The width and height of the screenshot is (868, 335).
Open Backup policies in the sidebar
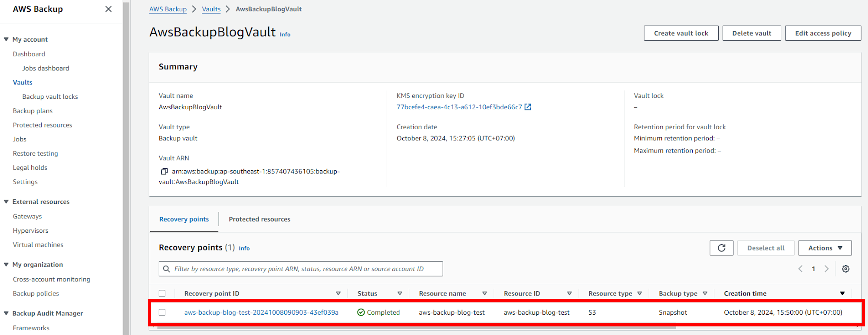pyautogui.click(x=36, y=293)
